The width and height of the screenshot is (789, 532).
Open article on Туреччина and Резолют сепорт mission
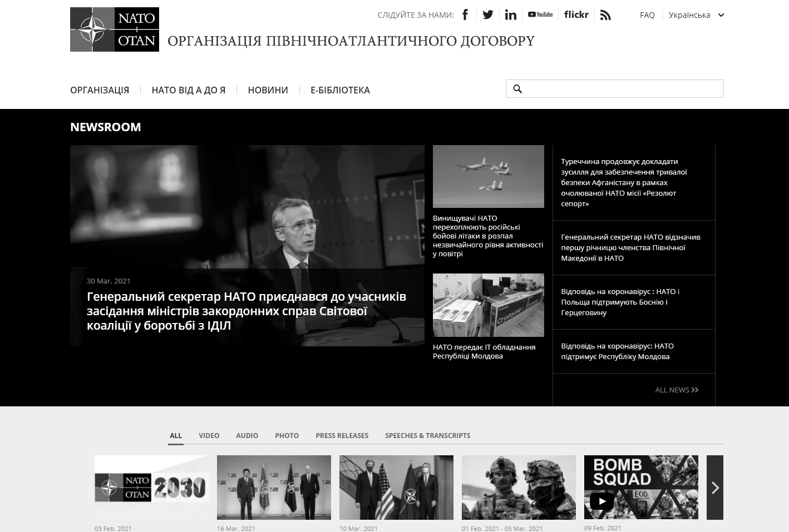point(624,182)
